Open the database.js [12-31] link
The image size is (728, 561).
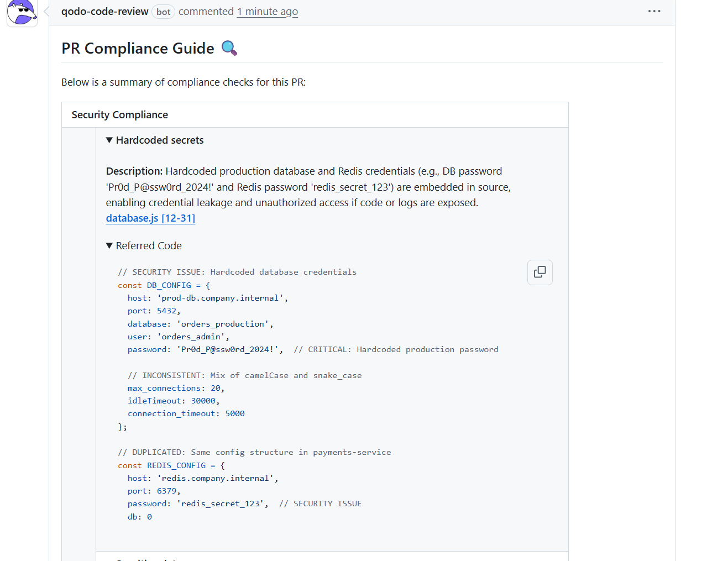coord(150,218)
